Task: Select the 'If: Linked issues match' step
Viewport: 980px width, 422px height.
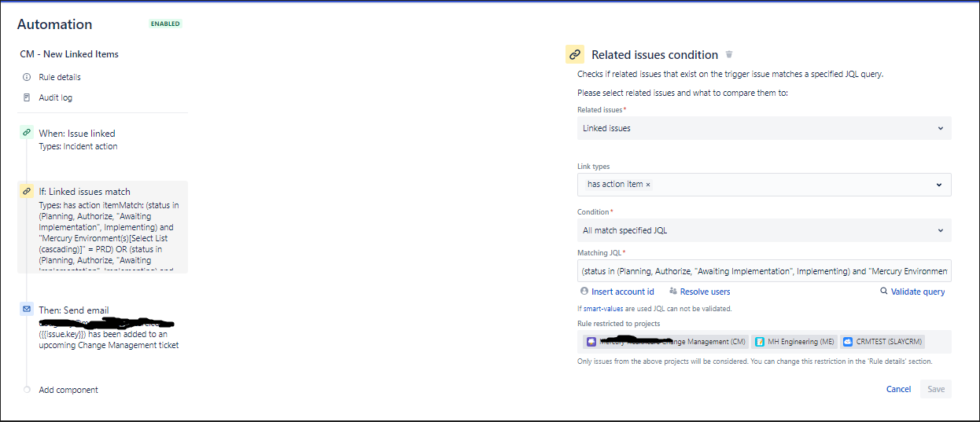Action: click(x=102, y=226)
